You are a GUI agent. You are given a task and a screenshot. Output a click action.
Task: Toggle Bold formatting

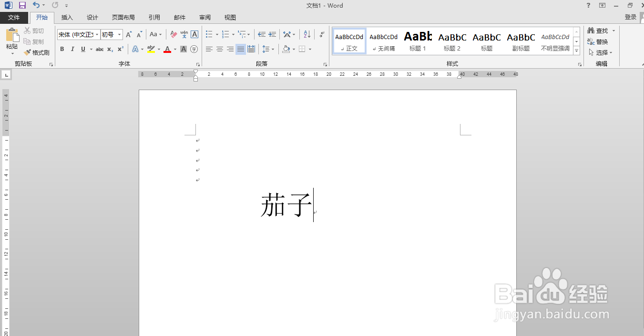click(62, 49)
